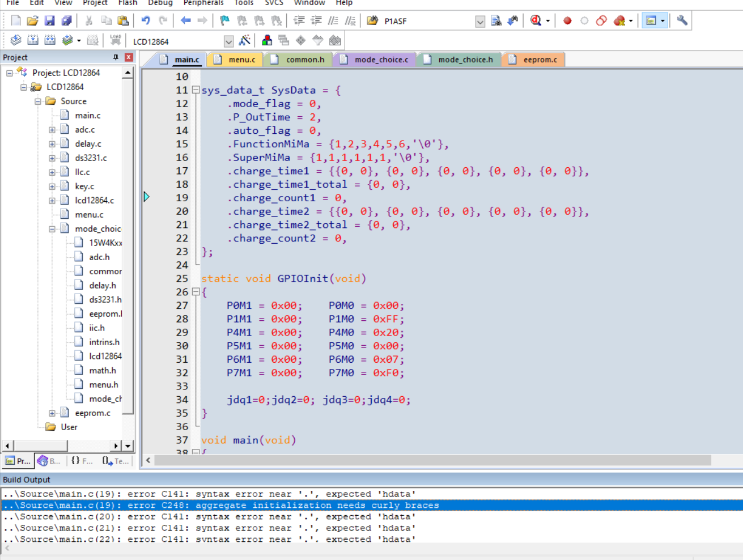Select main.c in the project tree
This screenshot has height=560, width=743.
(87, 115)
